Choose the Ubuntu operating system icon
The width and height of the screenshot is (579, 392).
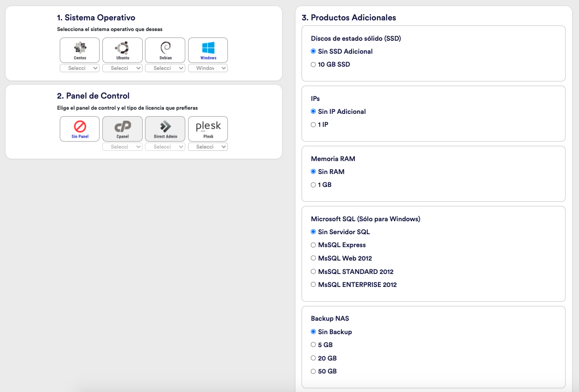pyautogui.click(x=122, y=50)
